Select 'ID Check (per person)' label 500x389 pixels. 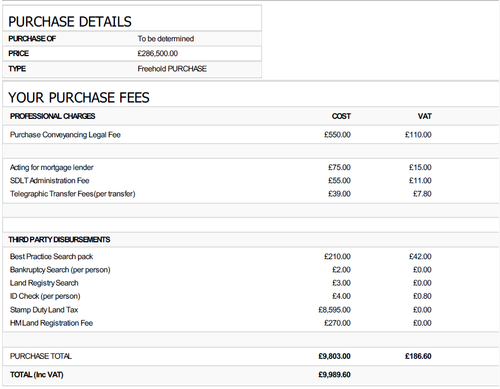pyautogui.click(x=45, y=296)
